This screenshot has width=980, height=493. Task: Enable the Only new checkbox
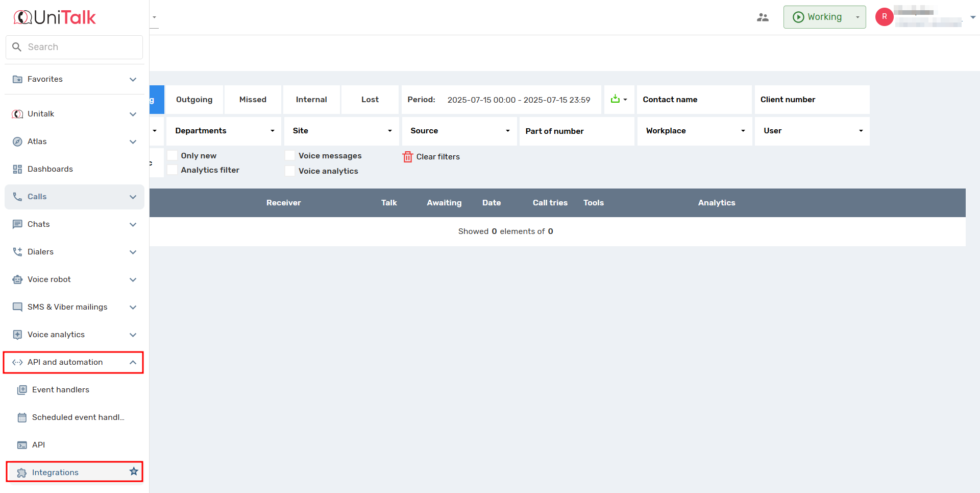[173, 155]
